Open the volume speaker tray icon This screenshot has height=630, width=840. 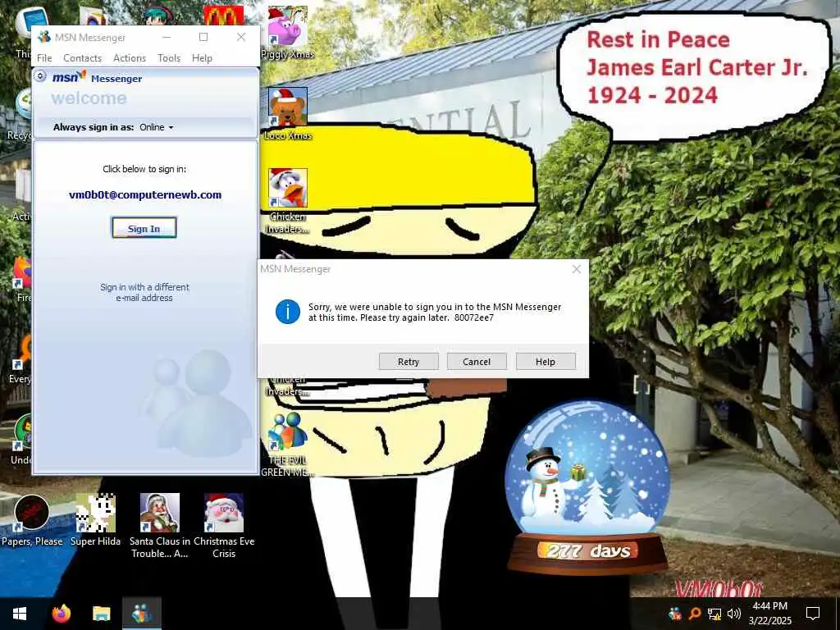tap(734, 614)
